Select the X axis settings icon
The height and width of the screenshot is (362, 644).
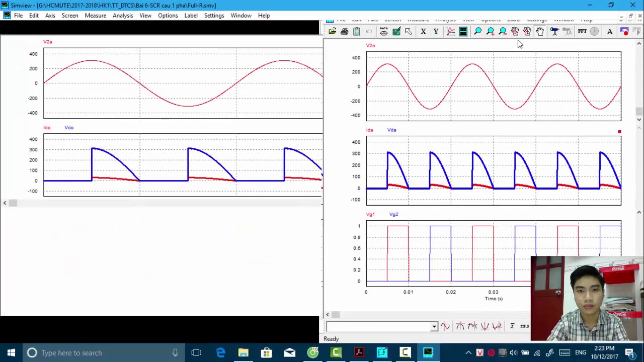point(423,32)
